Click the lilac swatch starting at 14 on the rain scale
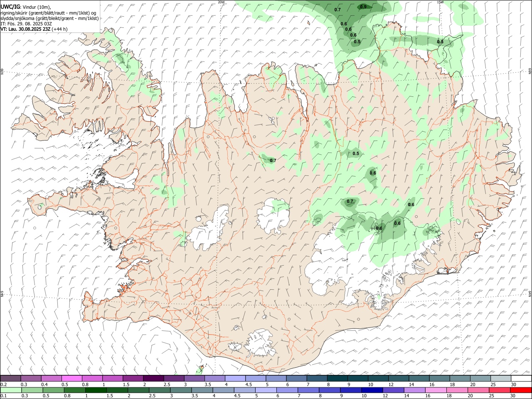 point(414,390)
